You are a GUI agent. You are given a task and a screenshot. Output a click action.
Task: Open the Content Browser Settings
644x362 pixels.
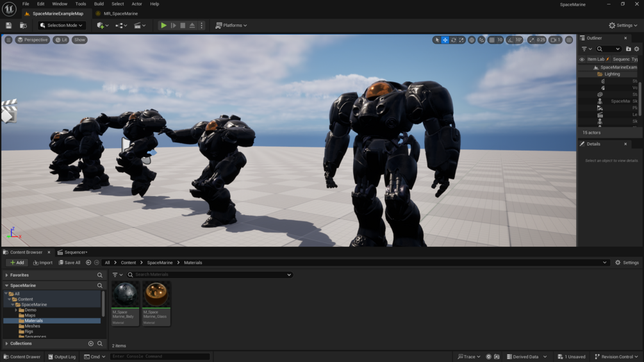click(627, 263)
